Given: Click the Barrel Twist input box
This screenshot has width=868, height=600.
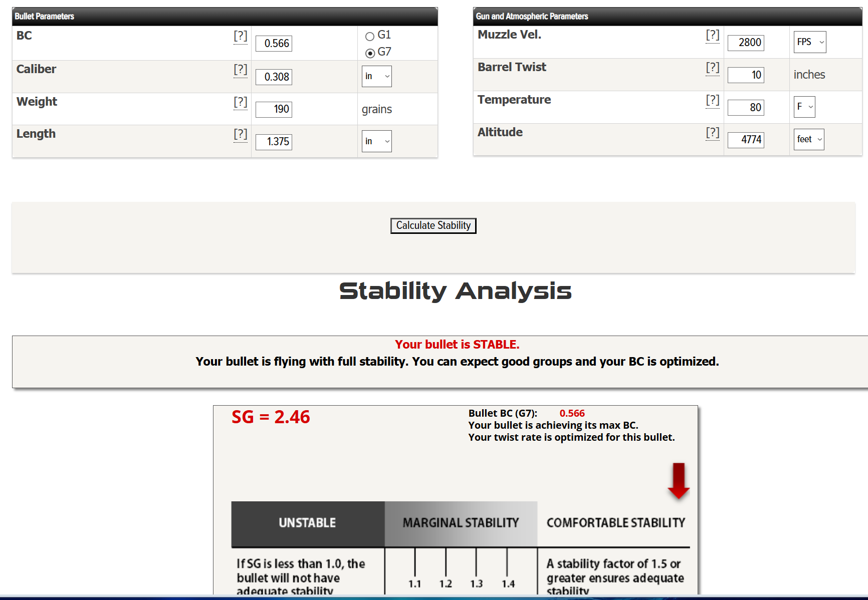Looking at the screenshot, I should 746,75.
